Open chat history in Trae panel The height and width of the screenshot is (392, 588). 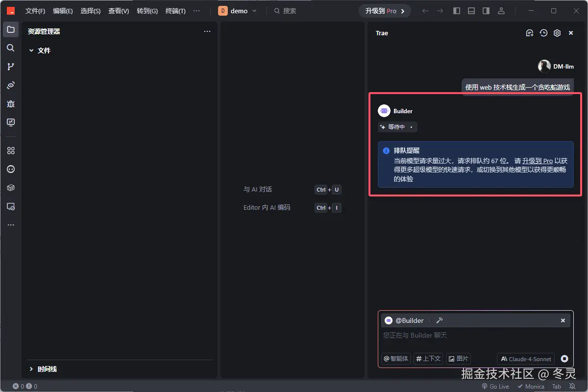pyautogui.click(x=543, y=33)
